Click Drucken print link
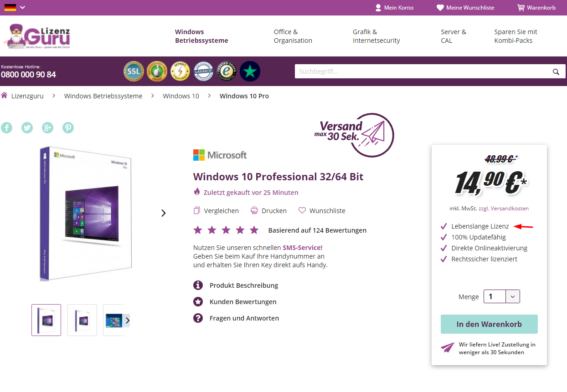 (268, 211)
